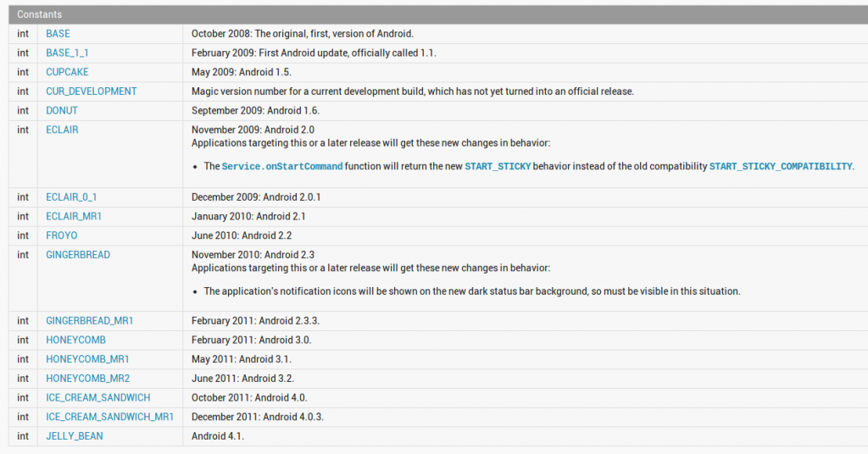Click the 'int' type in BASE row
868x454 pixels.
tap(23, 34)
